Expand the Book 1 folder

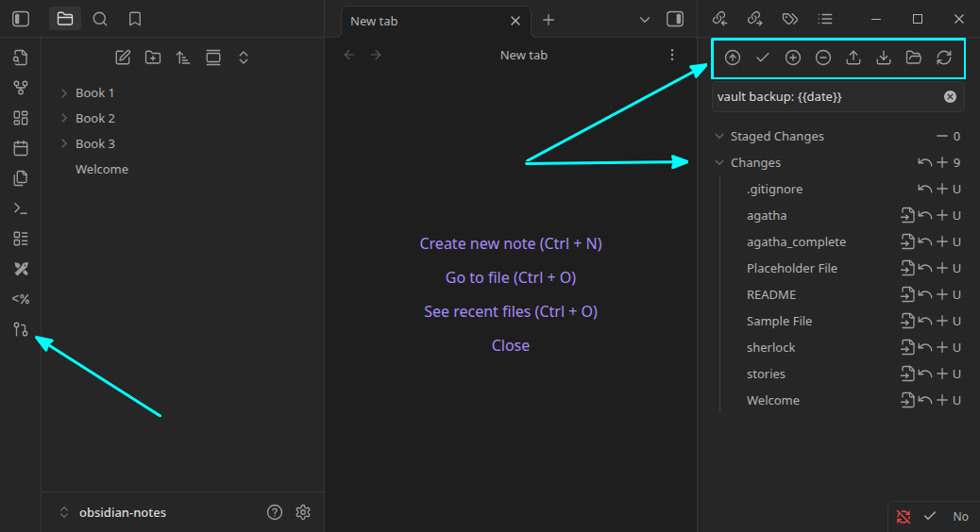tap(64, 92)
